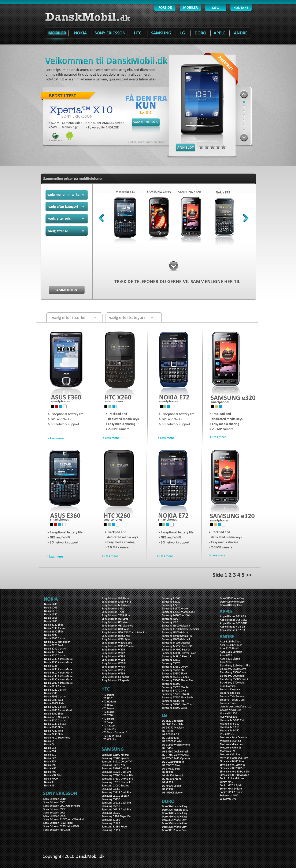Open the SAMSUNG navigation menu item

pos(161,33)
